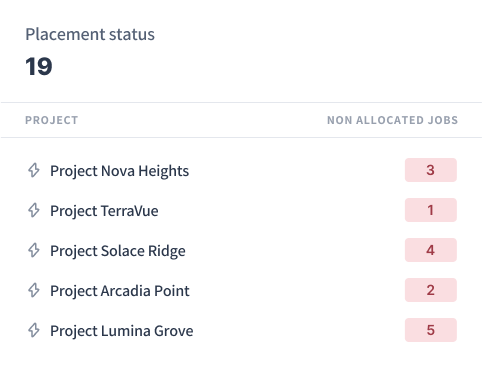The height and width of the screenshot is (374, 482).
Task: Open Project Solace Ridge
Action: 118,251
